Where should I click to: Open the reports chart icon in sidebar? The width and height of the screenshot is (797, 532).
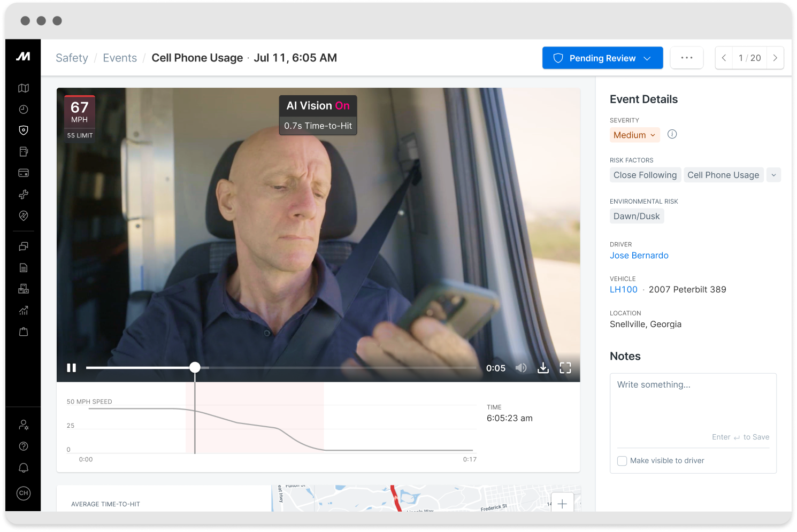(x=24, y=311)
